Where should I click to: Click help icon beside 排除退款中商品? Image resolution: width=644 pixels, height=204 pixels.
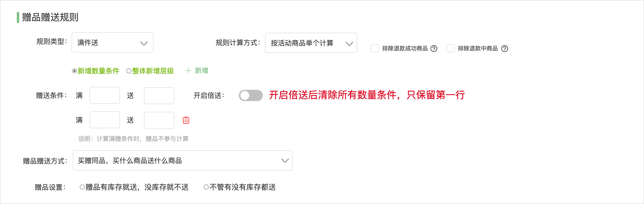[x=505, y=49]
